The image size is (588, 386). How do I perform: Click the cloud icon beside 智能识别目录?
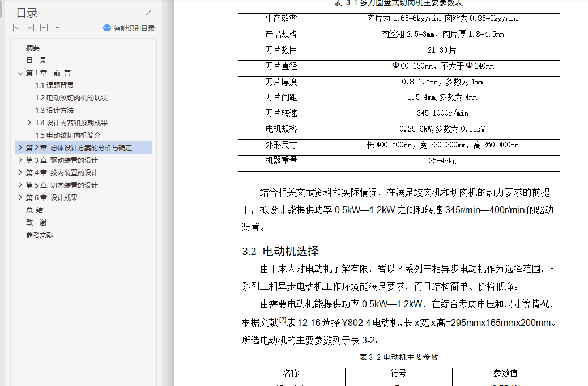[x=107, y=28]
